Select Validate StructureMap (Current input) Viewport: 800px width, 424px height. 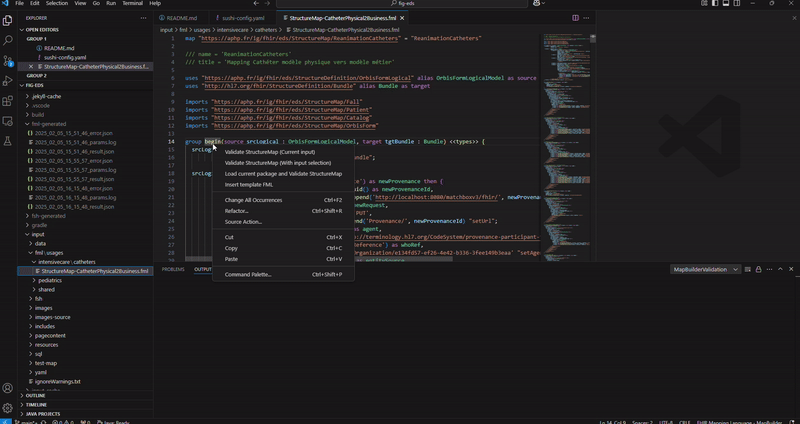[283, 152]
